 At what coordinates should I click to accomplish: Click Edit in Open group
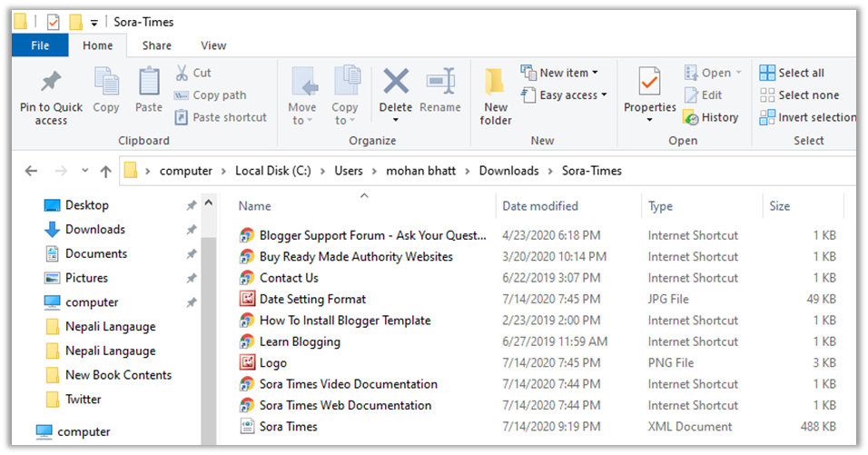pos(703,95)
